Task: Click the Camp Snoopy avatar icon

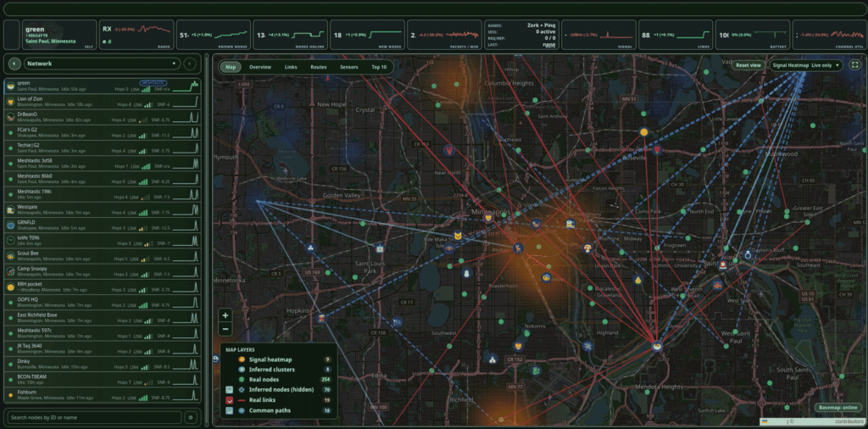Action: [10, 271]
